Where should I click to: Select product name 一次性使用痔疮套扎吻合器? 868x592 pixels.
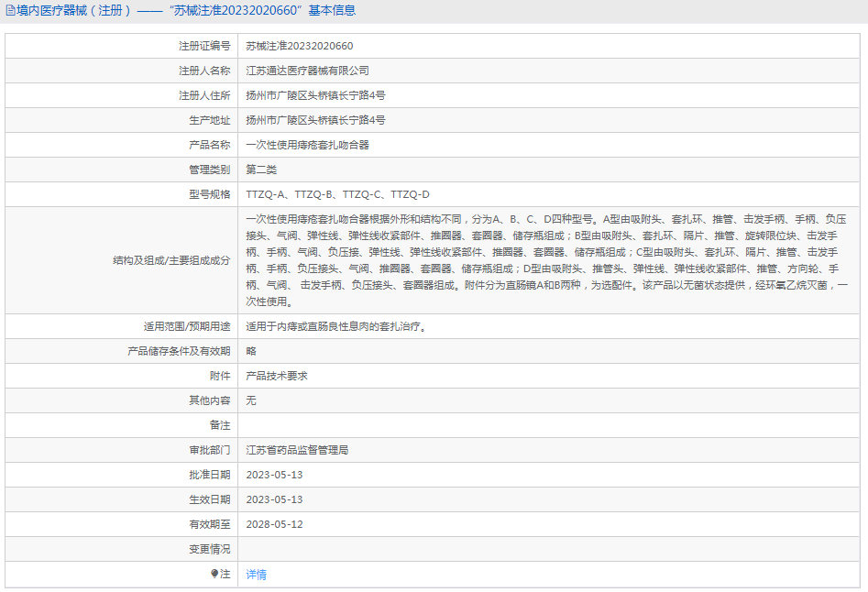pyautogui.click(x=308, y=145)
